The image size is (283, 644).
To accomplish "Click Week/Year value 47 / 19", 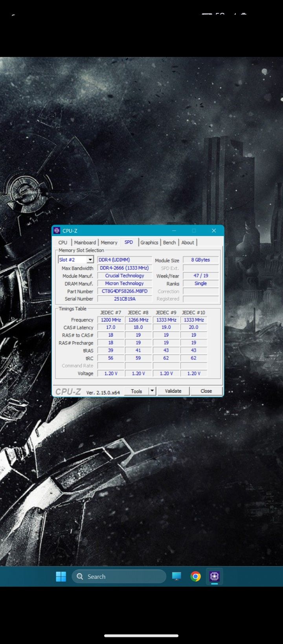I will point(200,276).
